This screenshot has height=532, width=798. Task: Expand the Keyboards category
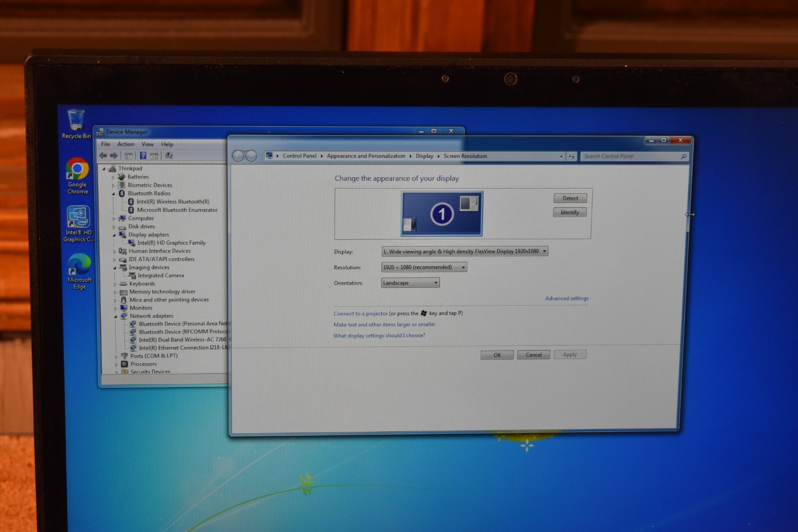tap(115, 284)
